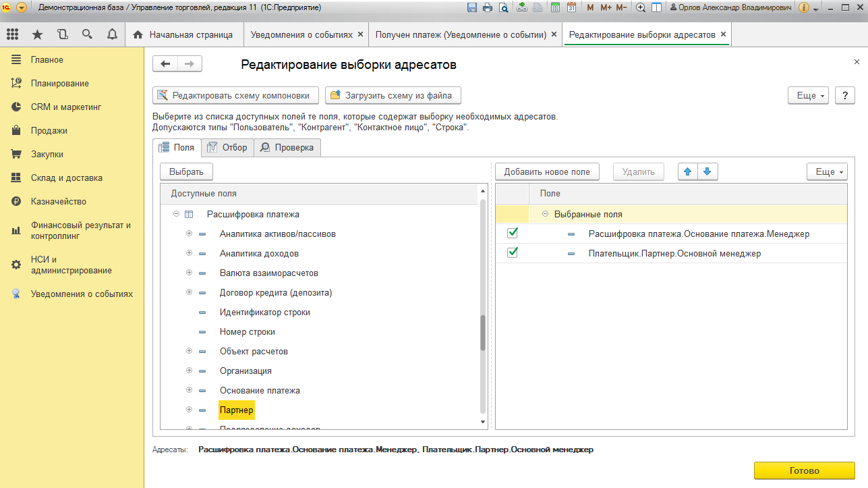Open Favorites star icon
Screen dimensions: 868x488
(37, 34)
